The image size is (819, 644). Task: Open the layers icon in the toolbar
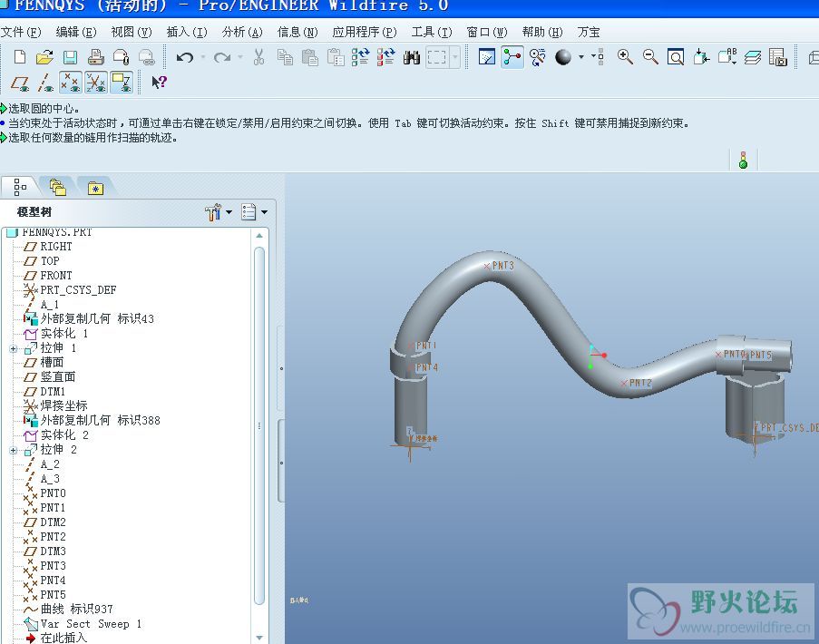pyautogui.click(x=753, y=57)
